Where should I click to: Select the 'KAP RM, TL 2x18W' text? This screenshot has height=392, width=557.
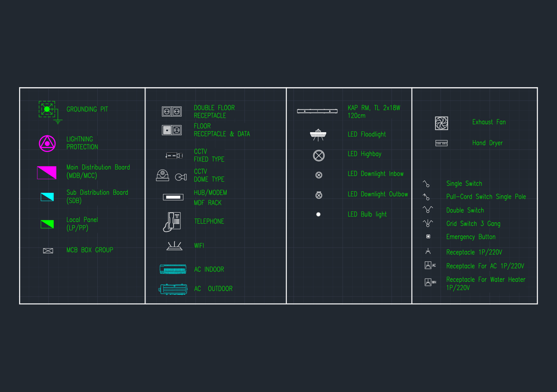pyautogui.click(x=374, y=108)
